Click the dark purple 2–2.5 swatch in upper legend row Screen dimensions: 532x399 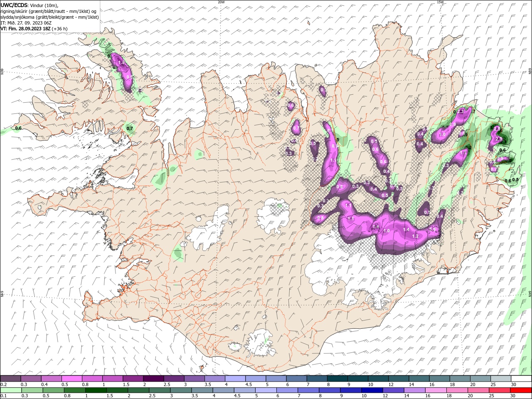point(153,379)
